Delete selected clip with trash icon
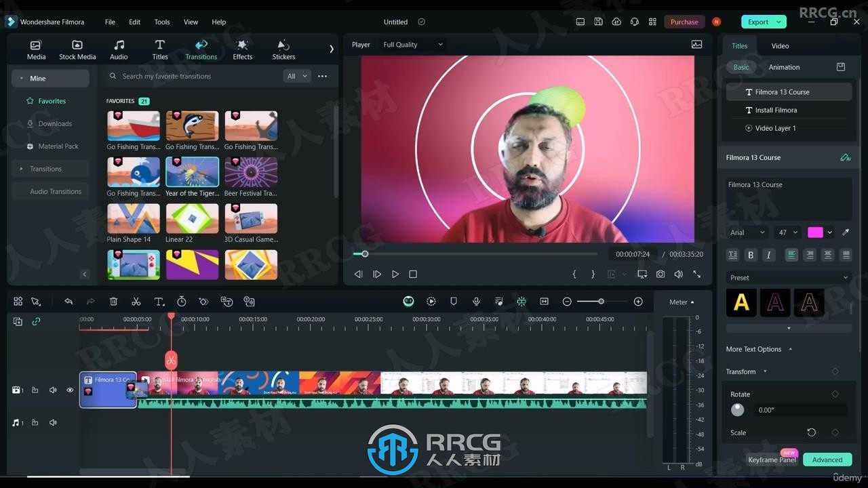 (x=113, y=302)
